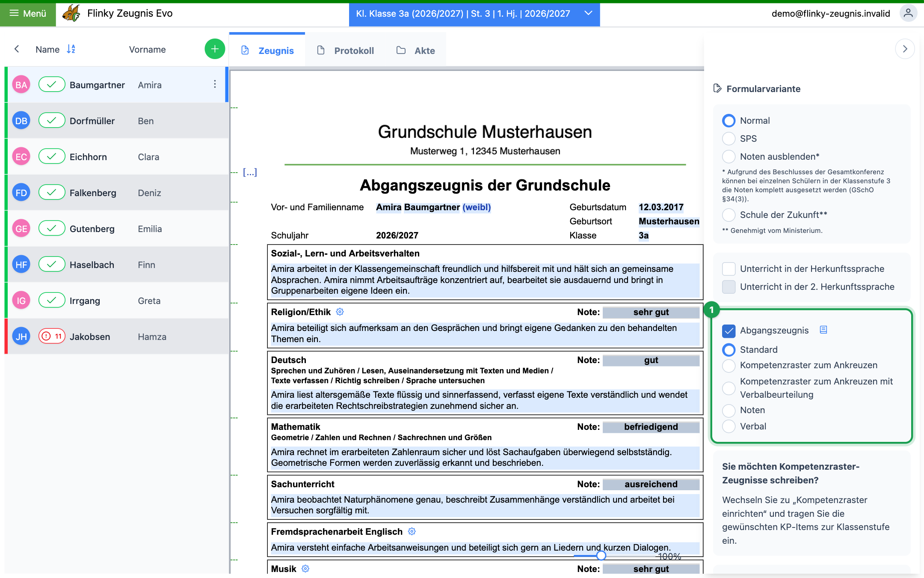Click the Formularvariante edit icon
This screenshot has width=924, height=578.
click(x=717, y=89)
